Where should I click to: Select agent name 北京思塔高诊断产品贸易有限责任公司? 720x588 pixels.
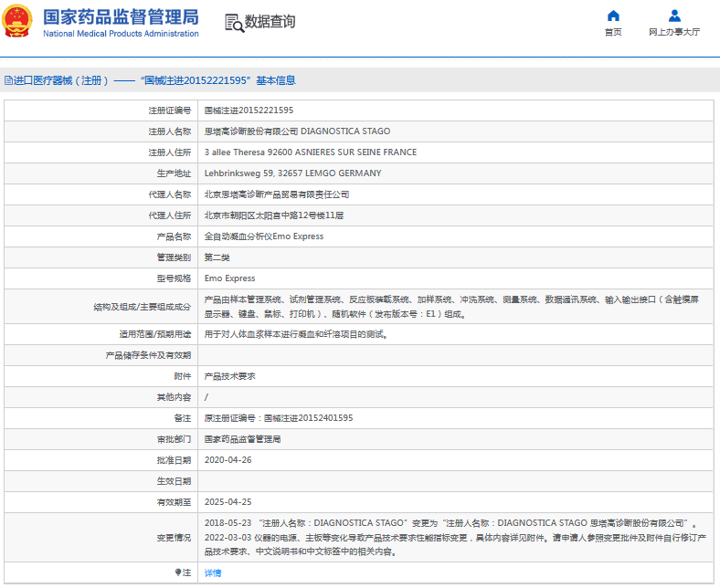pos(277,194)
